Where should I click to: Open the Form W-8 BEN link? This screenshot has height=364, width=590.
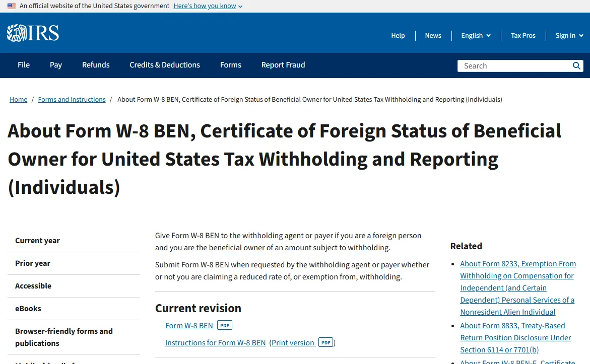tap(189, 326)
